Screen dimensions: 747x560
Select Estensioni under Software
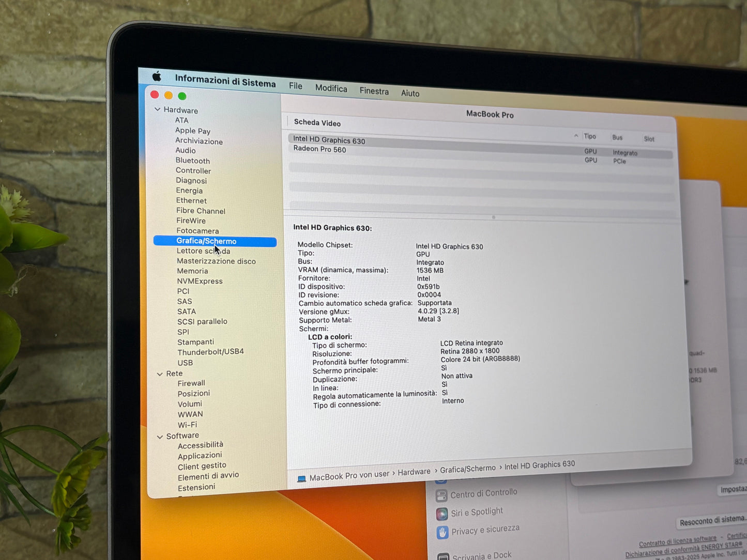196,487
